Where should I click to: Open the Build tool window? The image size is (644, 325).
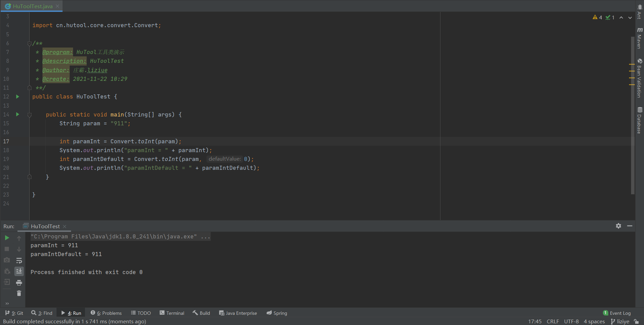pos(201,313)
